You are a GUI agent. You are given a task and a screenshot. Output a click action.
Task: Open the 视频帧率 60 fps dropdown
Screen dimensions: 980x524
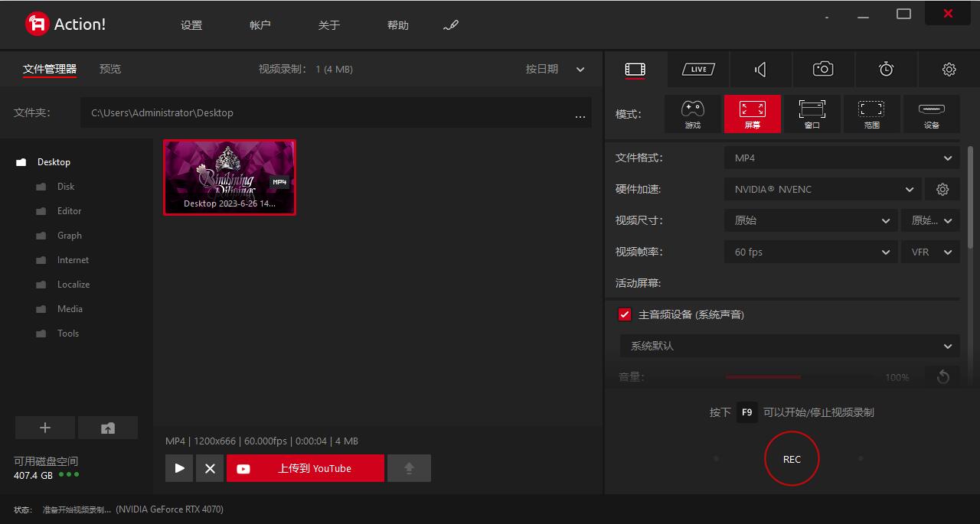click(x=811, y=252)
